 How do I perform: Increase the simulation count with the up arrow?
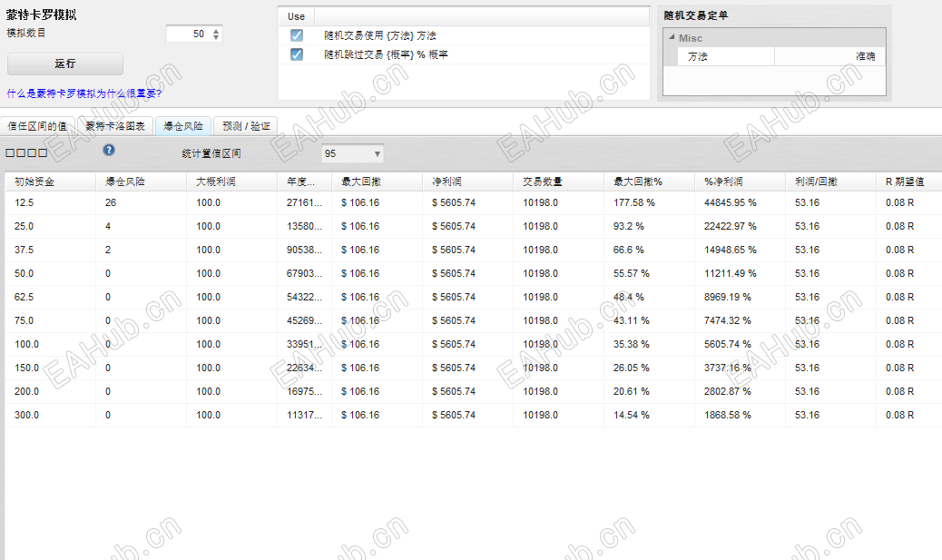click(216, 31)
